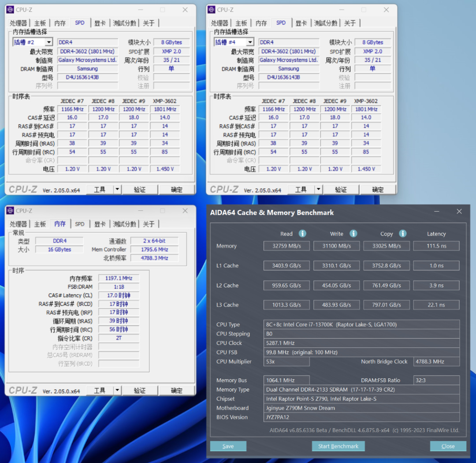Open 显卡 tab in bottom CPU-Z window
The height and width of the screenshot is (463, 476).
(x=100, y=224)
